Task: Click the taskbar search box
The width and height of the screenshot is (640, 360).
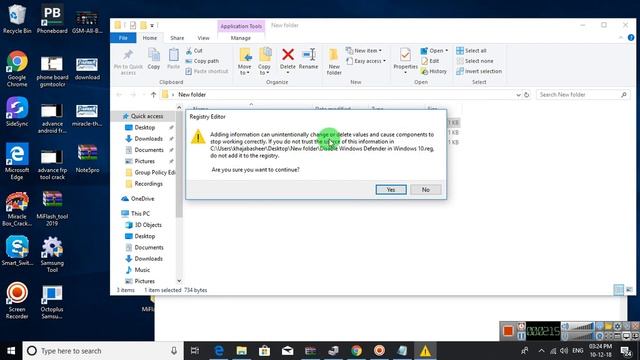Action: coord(102,351)
